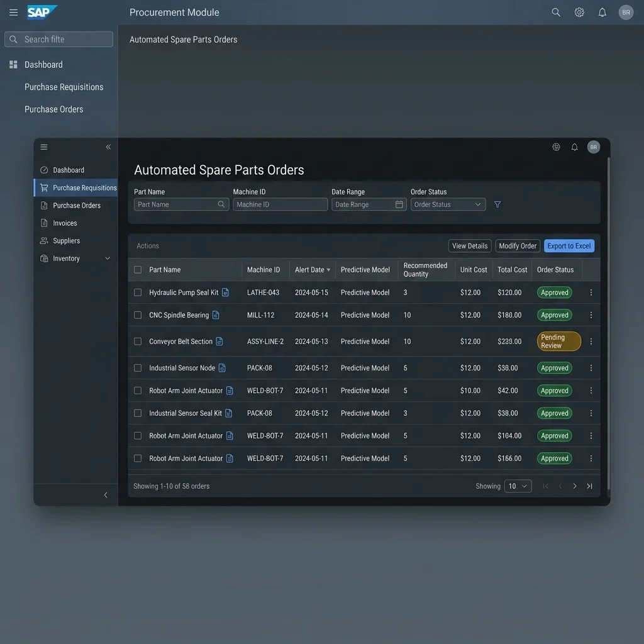Image resolution: width=644 pixels, height=644 pixels.
Task: Expand the Inventory menu chevron
Action: 108,258
